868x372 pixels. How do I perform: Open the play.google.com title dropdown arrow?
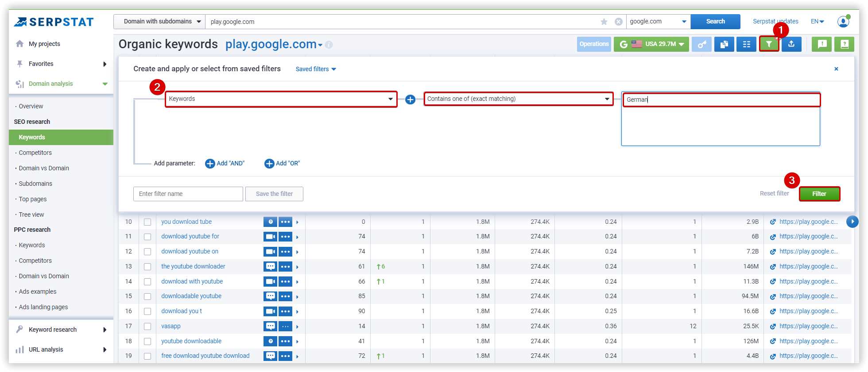320,45
